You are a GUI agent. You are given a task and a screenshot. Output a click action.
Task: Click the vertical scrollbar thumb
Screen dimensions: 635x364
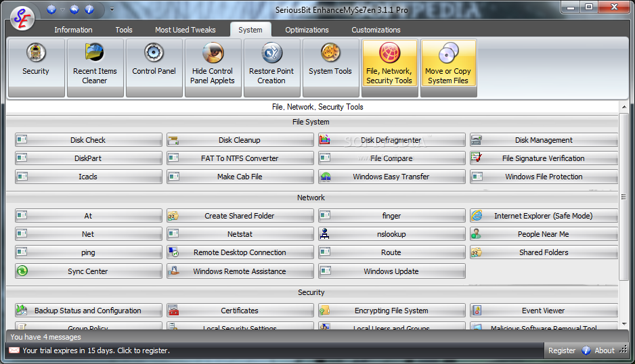(x=623, y=196)
